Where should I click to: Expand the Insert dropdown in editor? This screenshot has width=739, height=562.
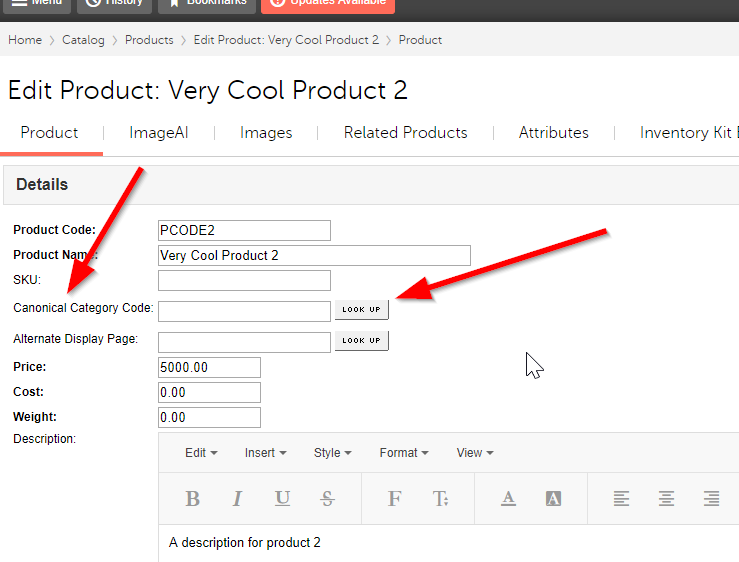pos(265,453)
